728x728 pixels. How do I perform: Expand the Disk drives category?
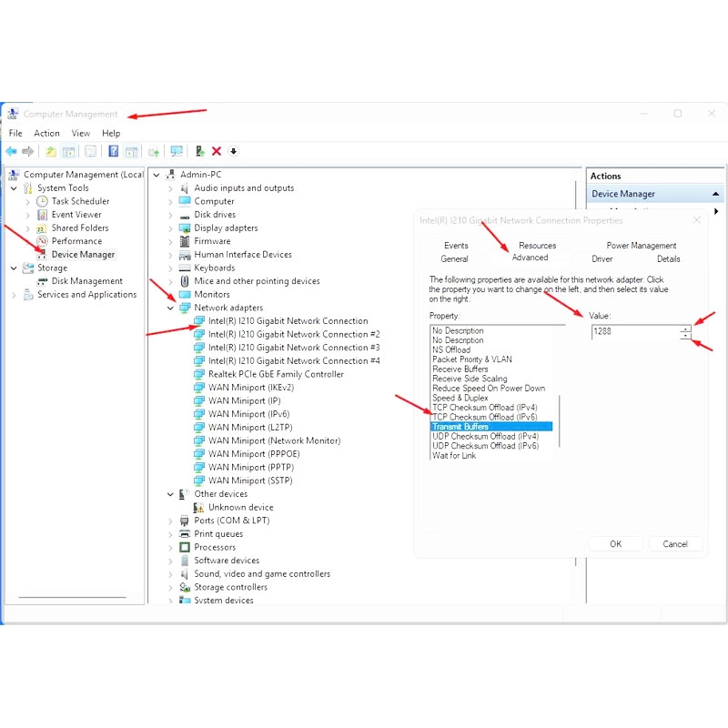pos(170,215)
